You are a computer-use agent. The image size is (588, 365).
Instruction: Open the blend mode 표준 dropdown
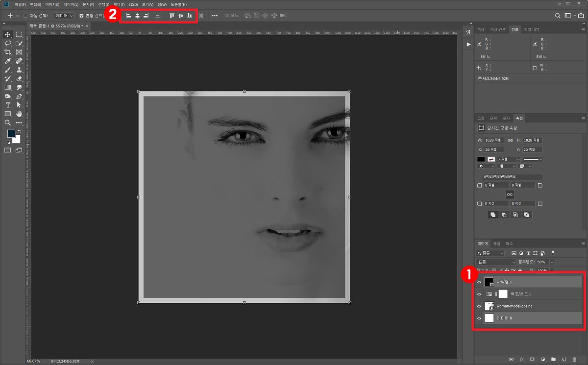496,262
